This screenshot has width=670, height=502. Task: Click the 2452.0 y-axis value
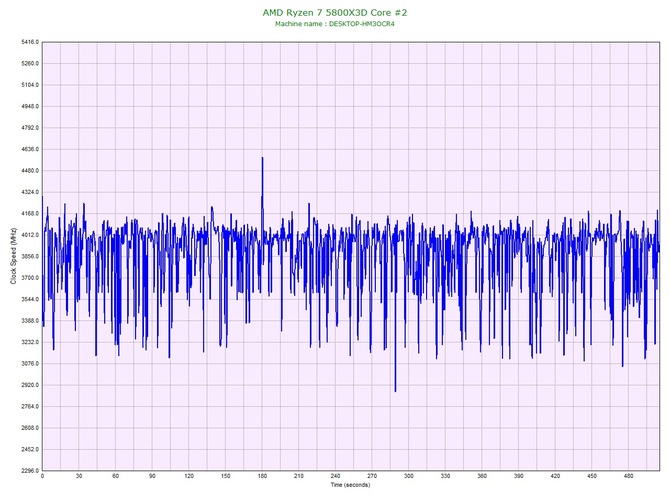(x=30, y=449)
